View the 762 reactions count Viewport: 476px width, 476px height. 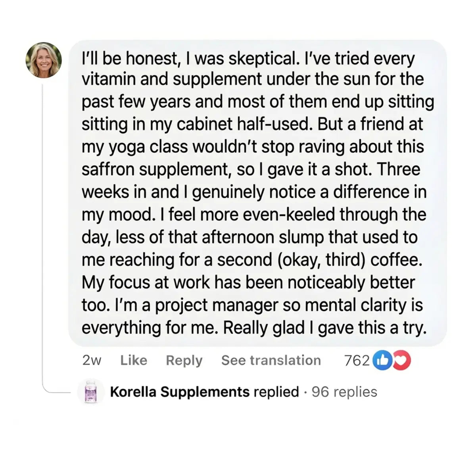click(x=357, y=360)
